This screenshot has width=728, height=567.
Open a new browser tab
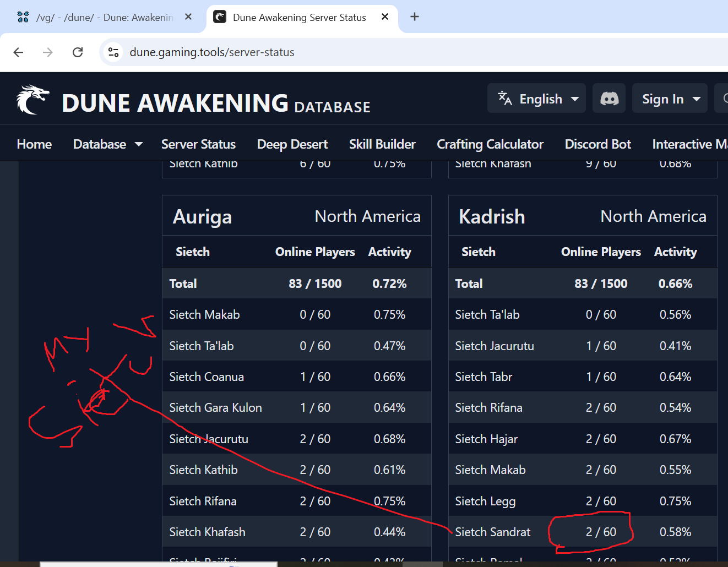pyautogui.click(x=415, y=17)
